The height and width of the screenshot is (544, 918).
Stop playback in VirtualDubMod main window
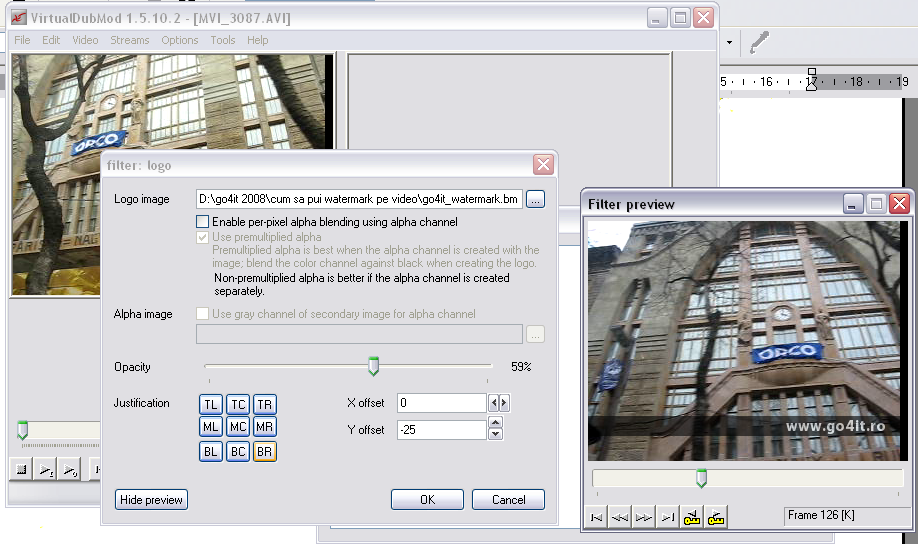(22, 470)
